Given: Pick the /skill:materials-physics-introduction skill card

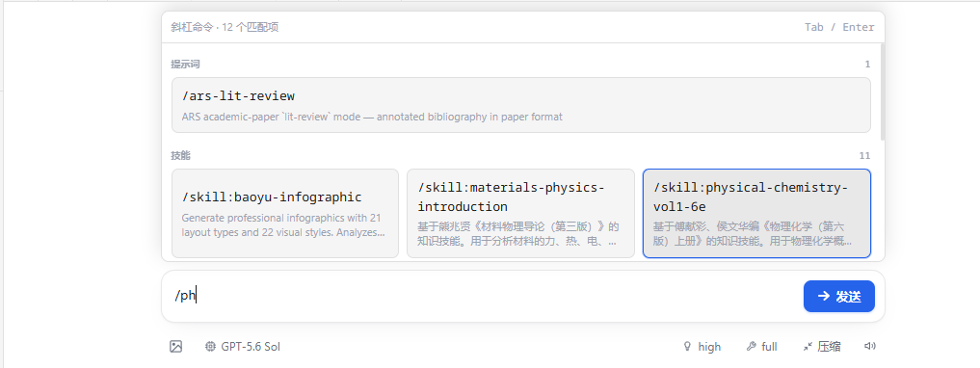Looking at the screenshot, I should (x=520, y=213).
